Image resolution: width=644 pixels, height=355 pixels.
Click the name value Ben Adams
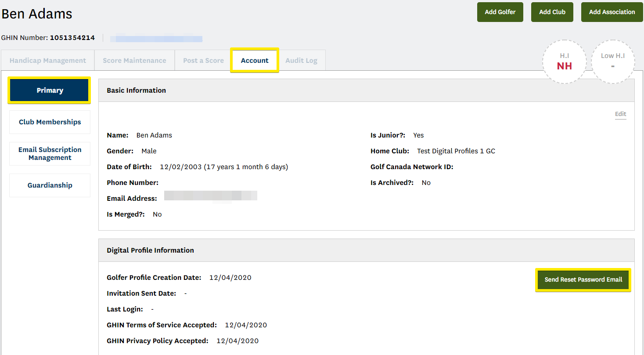(x=154, y=135)
